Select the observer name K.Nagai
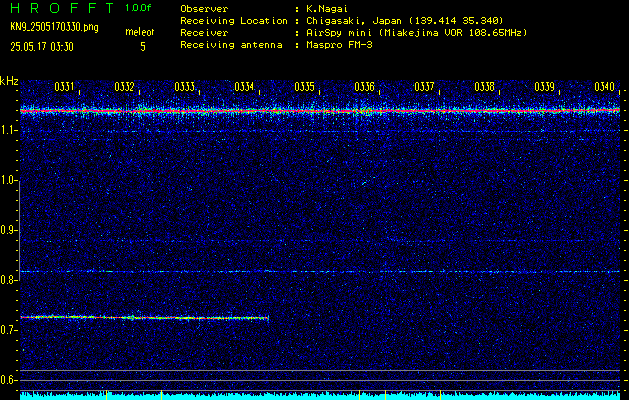 327,9
